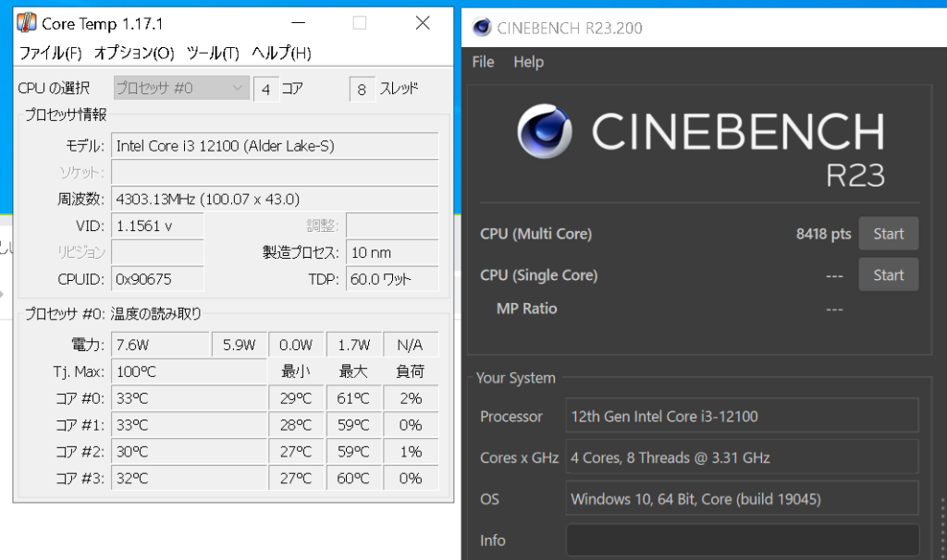The width and height of the screenshot is (947, 560).
Task: Click the 1.7W power reading
Action: [x=354, y=345]
